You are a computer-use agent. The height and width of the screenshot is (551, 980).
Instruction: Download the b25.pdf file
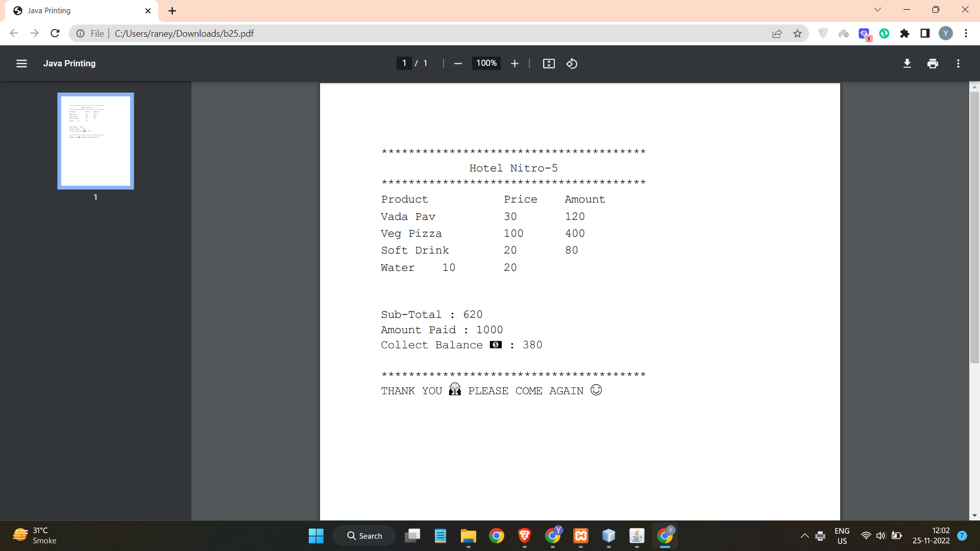908,63
